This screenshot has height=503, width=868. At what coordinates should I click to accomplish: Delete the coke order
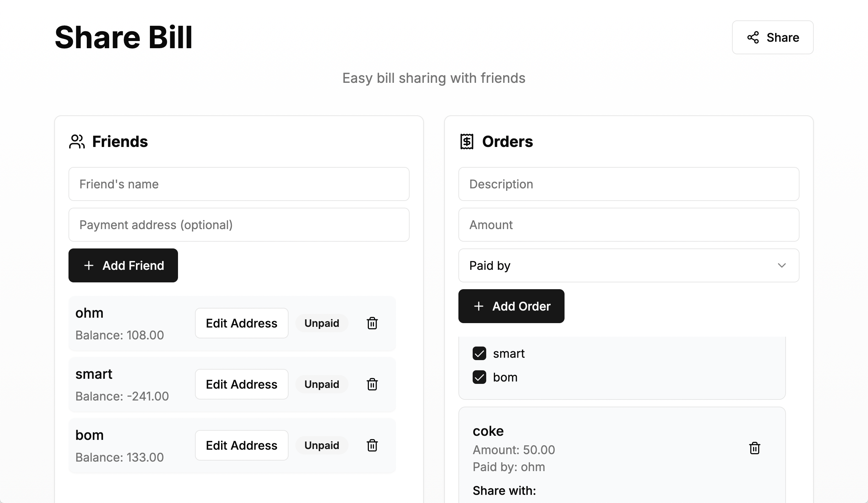[754, 448]
